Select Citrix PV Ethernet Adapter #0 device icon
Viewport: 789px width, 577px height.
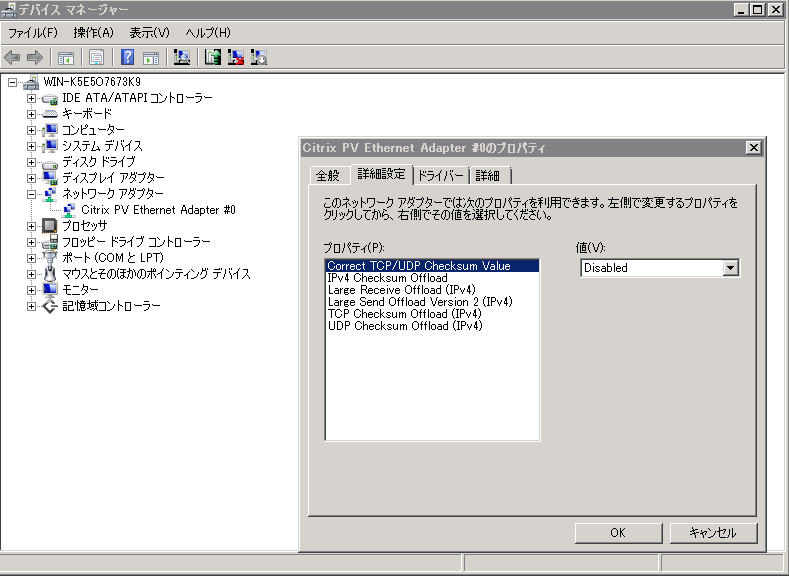(68, 210)
